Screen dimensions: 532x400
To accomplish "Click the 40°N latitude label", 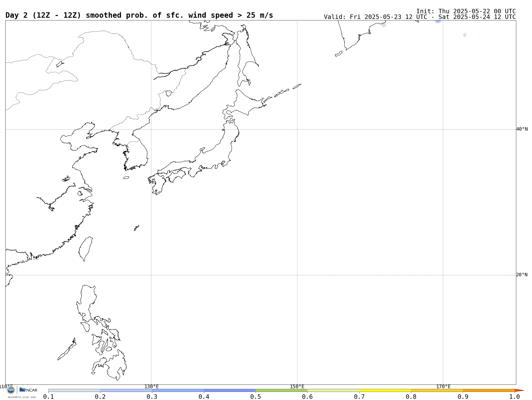I will [x=522, y=129].
